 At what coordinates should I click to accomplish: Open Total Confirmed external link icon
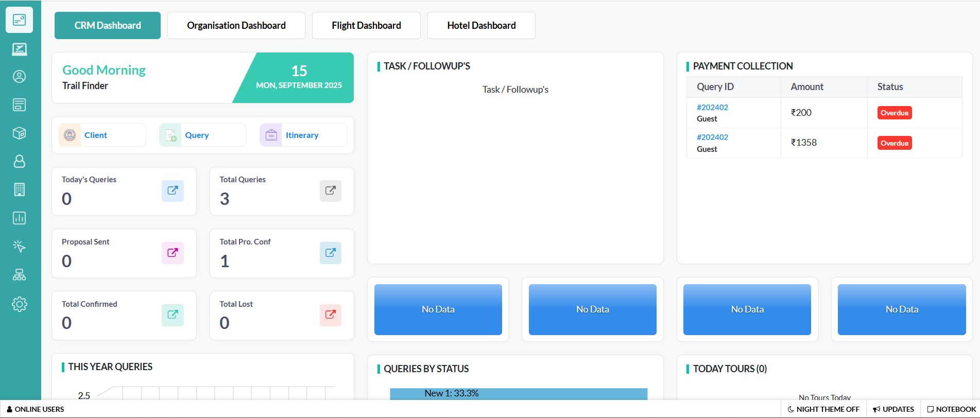tap(173, 315)
